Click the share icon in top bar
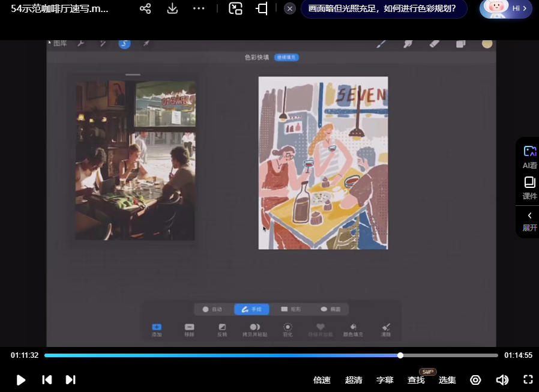The image size is (539, 392). point(145,9)
